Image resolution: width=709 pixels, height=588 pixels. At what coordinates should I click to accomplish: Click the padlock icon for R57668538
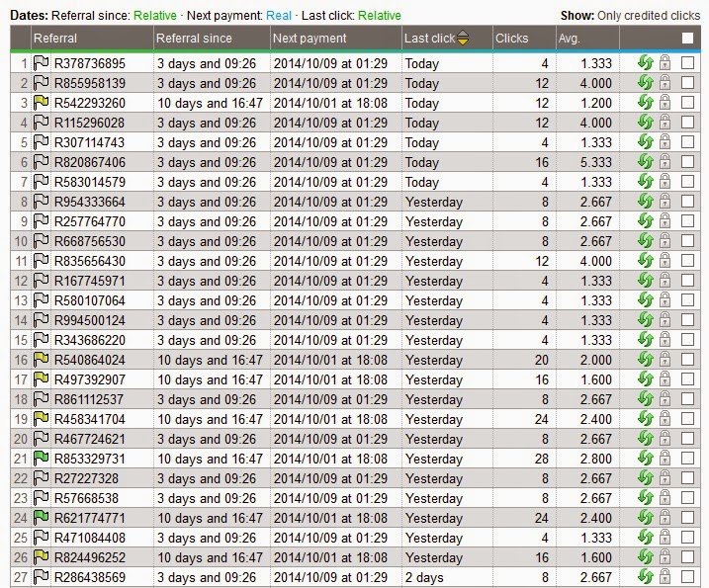click(x=665, y=498)
